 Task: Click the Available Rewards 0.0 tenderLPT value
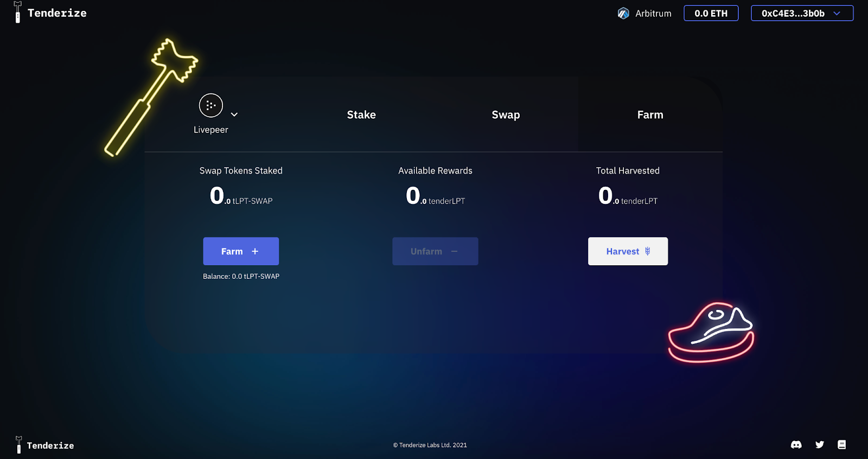(435, 196)
